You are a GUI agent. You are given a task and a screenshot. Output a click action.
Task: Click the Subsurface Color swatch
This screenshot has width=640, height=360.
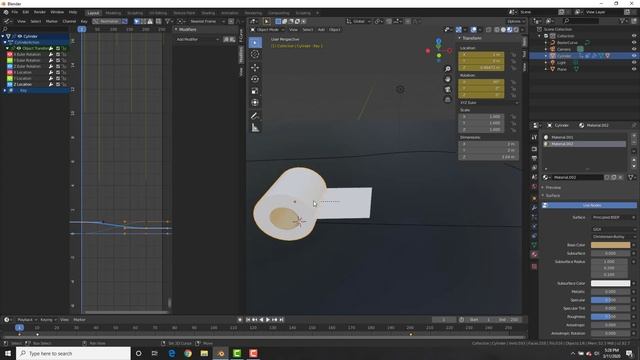[x=611, y=283]
